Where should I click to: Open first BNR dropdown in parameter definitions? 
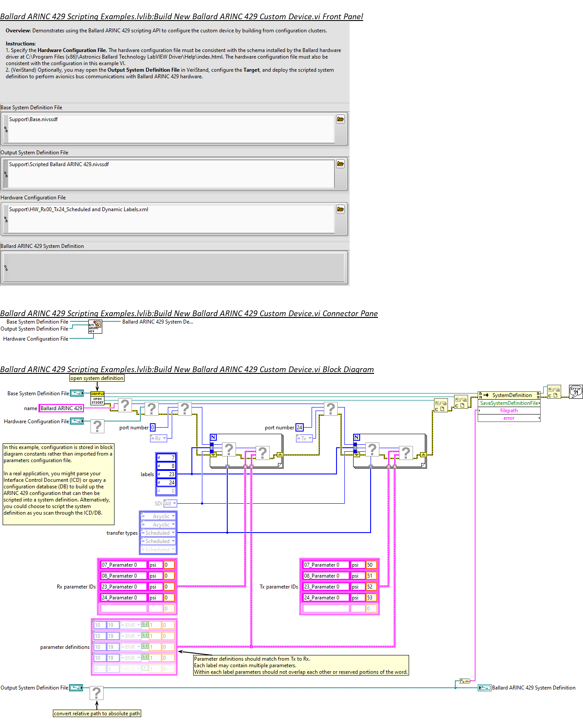pyautogui.click(x=131, y=625)
